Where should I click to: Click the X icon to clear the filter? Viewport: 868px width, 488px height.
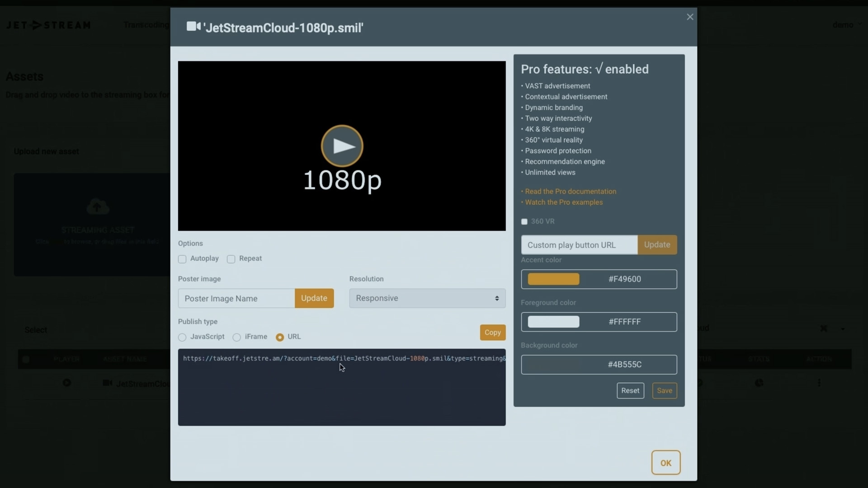(824, 328)
